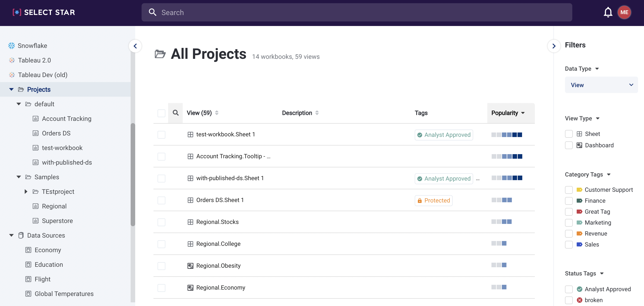Enable the Dashboard view type filter checkbox
Image resolution: width=644 pixels, height=306 pixels.
[568, 145]
